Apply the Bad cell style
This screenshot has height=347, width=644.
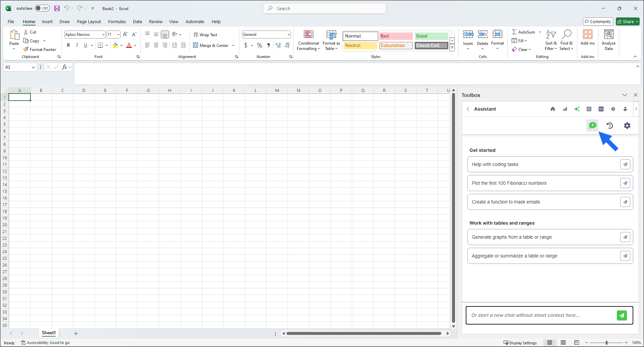tap(396, 36)
